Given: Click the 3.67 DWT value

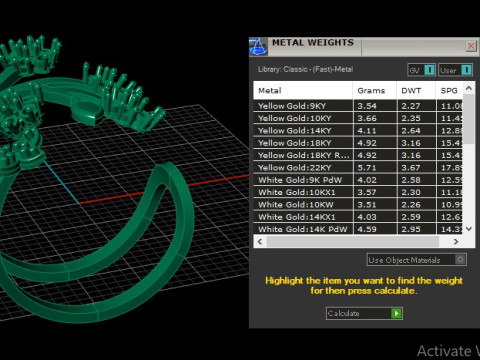Looking at the screenshot, I should 411,168.
